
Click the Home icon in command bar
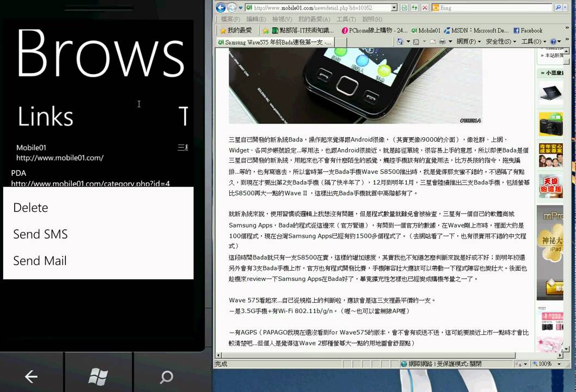(x=400, y=41)
